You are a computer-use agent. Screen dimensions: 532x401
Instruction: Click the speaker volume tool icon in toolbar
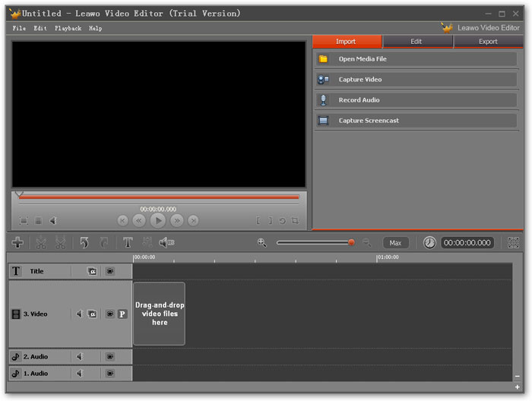click(x=166, y=242)
